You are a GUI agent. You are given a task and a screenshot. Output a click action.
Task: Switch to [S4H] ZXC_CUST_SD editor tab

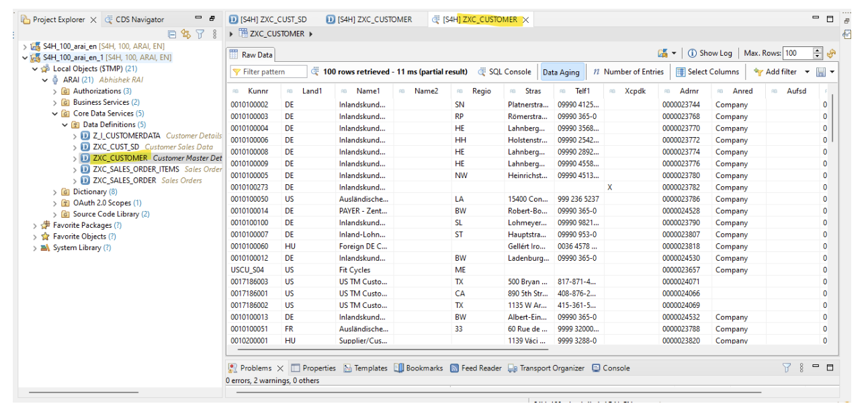268,19
